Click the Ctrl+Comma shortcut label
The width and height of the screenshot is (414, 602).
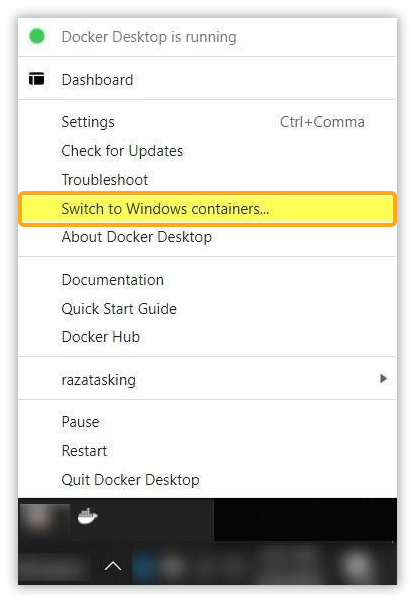coord(322,122)
